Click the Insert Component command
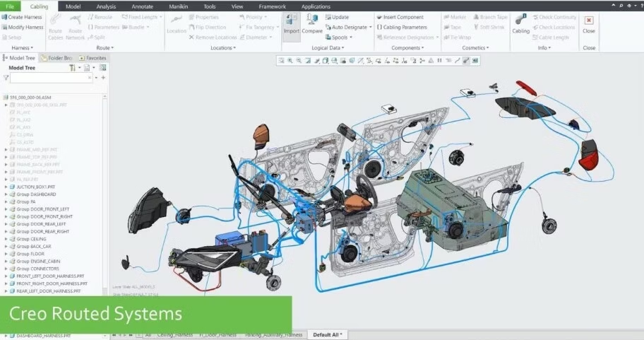The height and width of the screenshot is (340, 644). tap(400, 17)
